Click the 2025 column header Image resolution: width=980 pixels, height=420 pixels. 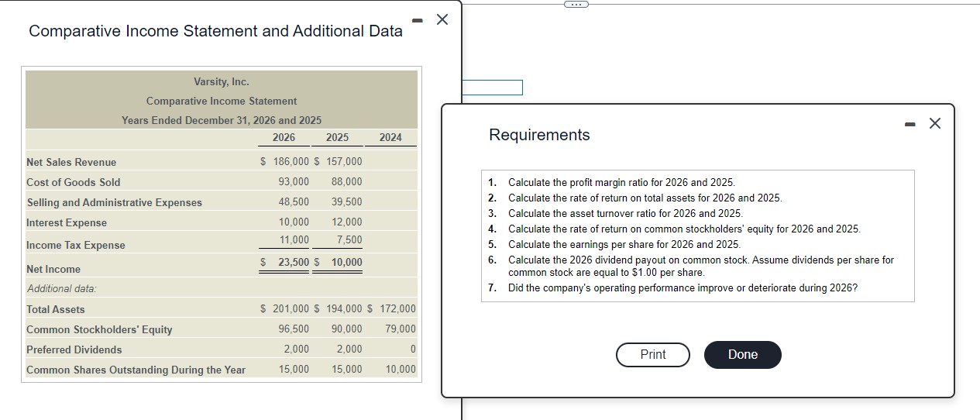tap(337, 137)
